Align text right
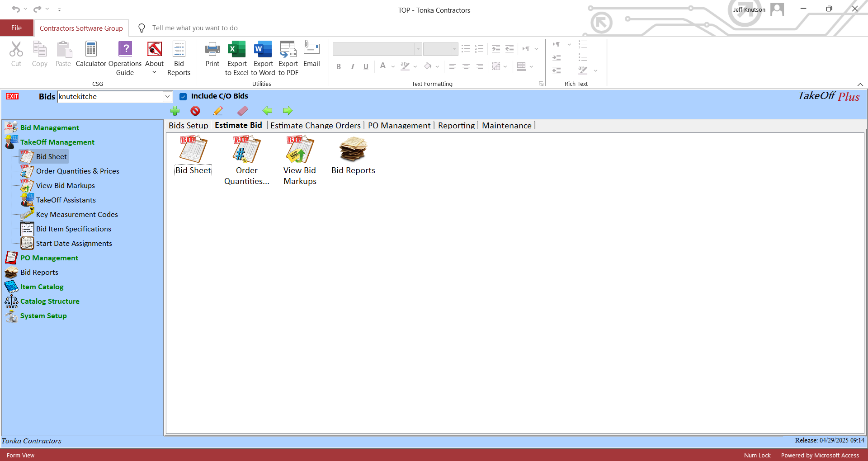Screen dimensions: 868x461 (479, 66)
